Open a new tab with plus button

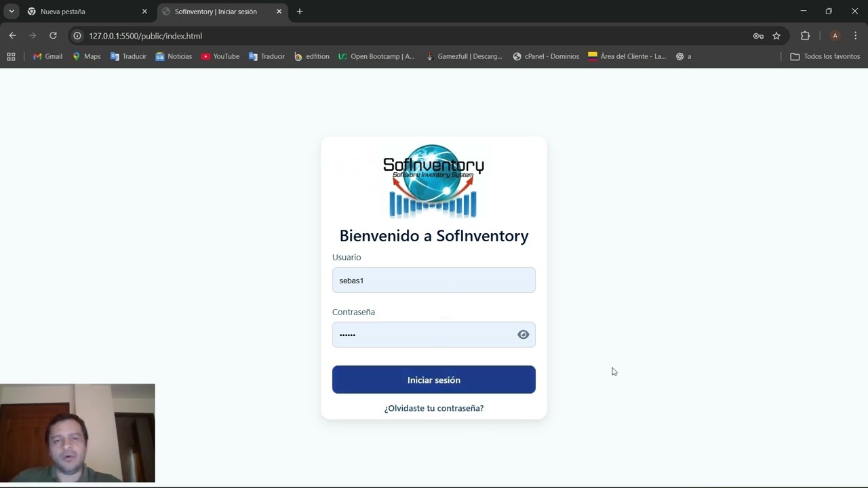point(300,12)
